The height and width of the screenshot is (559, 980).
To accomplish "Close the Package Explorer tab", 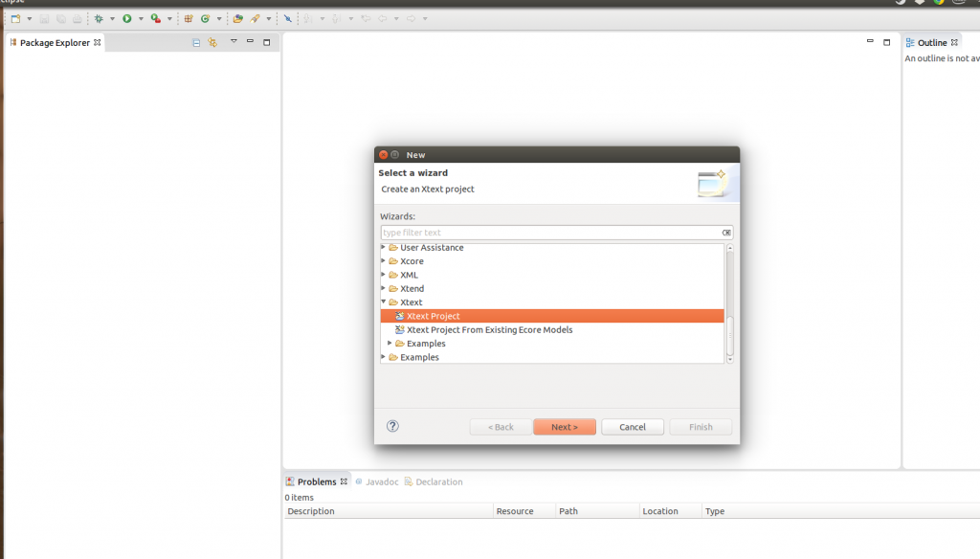I will coord(98,42).
